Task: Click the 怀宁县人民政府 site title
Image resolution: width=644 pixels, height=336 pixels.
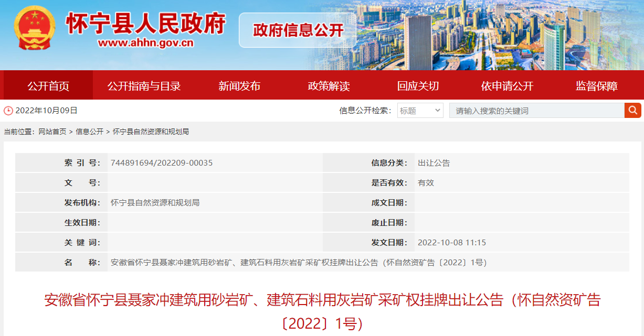Action: coord(145,23)
